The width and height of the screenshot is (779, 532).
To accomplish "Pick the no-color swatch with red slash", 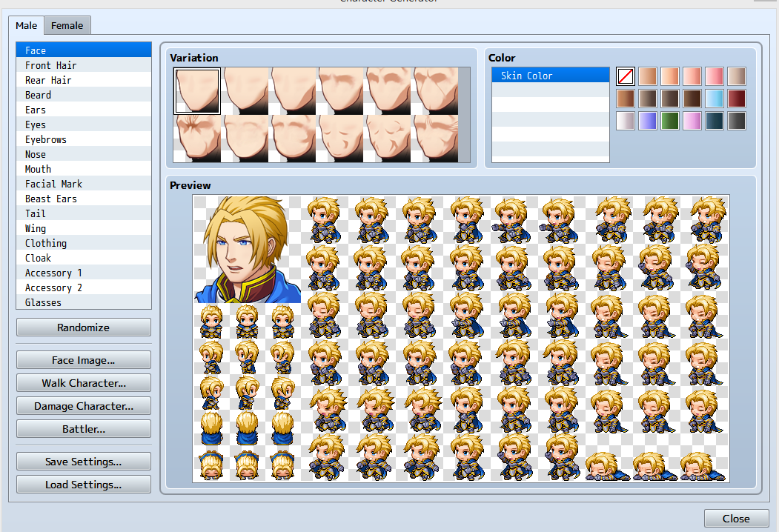I will [626, 76].
